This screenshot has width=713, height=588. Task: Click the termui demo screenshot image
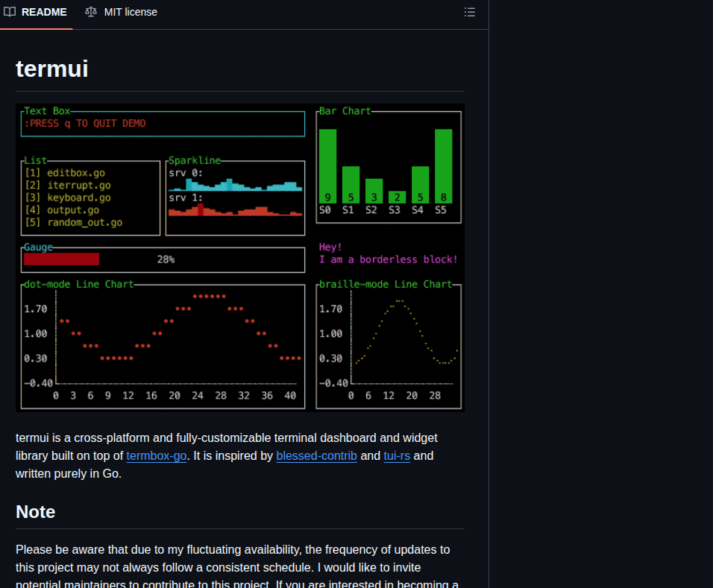click(x=240, y=258)
